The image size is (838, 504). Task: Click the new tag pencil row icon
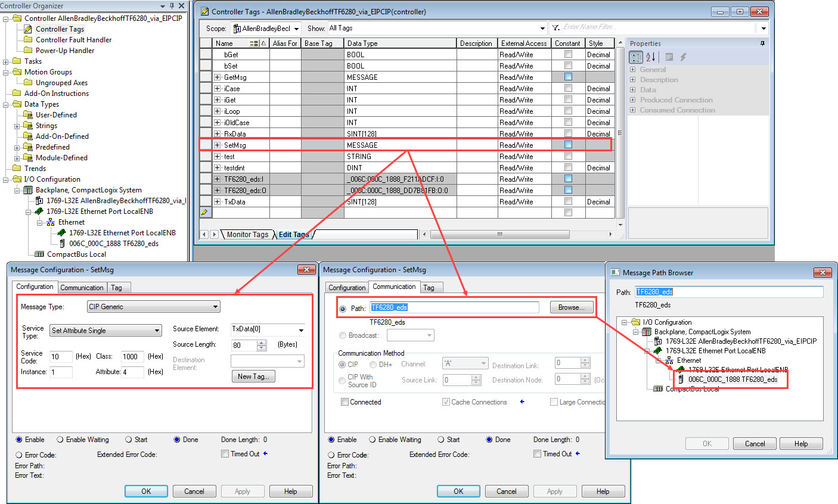pyautogui.click(x=204, y=212)
